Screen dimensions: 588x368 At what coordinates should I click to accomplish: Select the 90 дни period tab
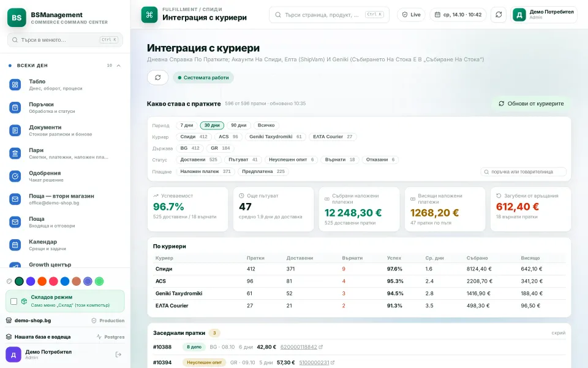click(x=238, y=125)
